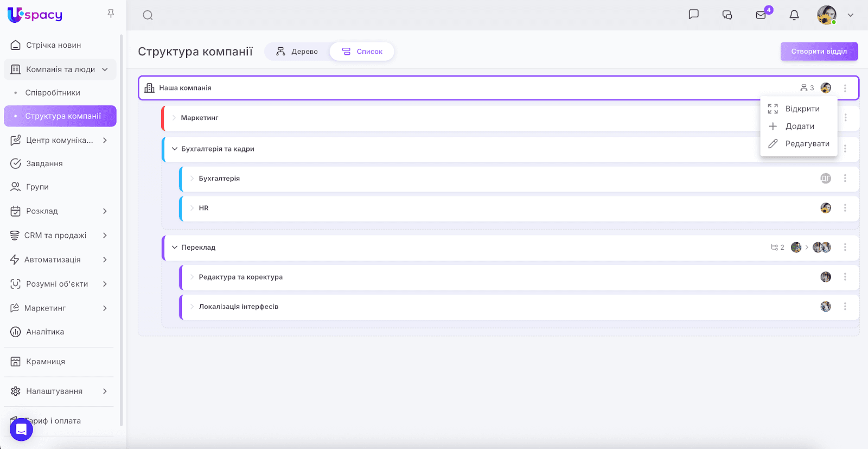The width and height of the screenshot is (868, 449).
Task: Open the mail inbox with badge
Action: (761, 15)
